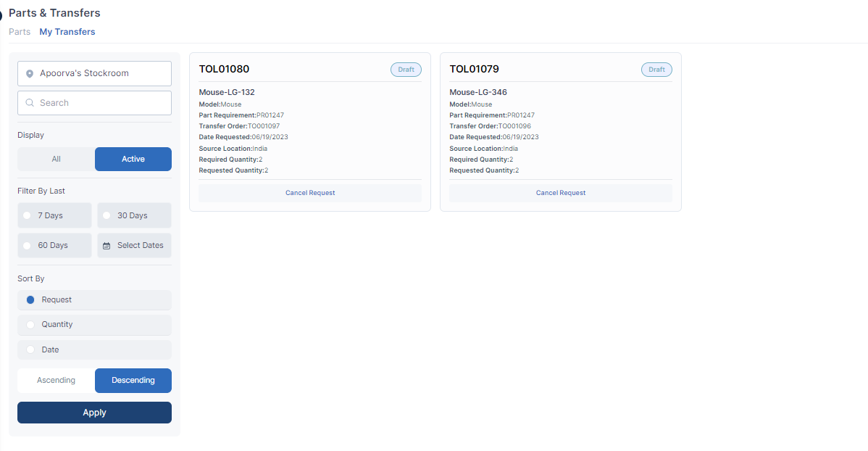Click Transfer Order TO001097
Screen dimensions: 868x451
[240, 126]
